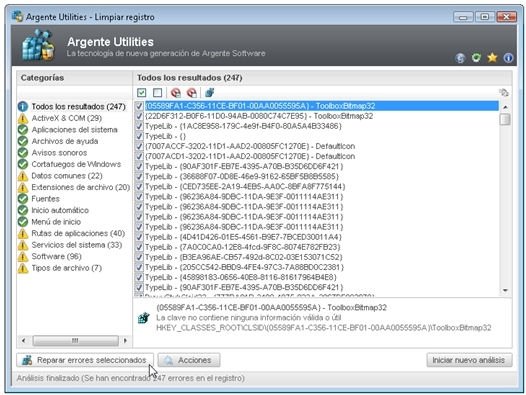Click the green check beside Archivos de ayuda

click(x=23, y=141)
